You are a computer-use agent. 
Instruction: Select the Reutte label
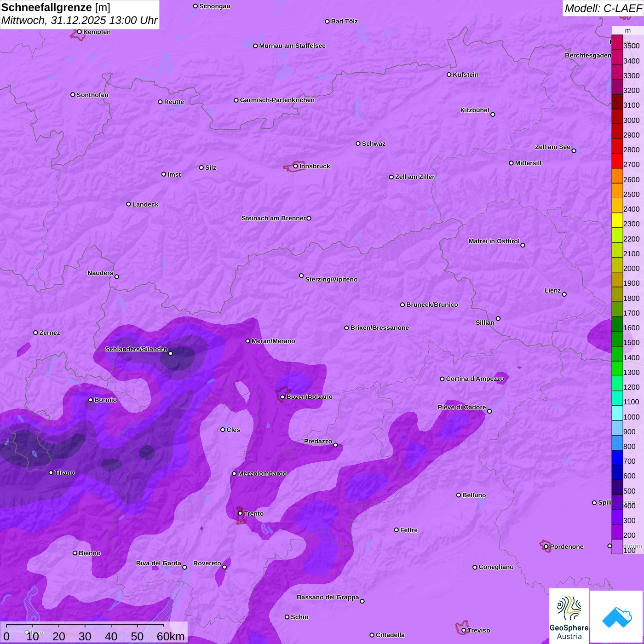(x=174, y=102)
